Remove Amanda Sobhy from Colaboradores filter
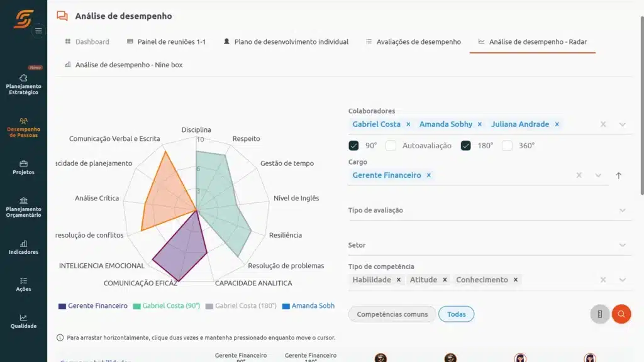Image resolution: width=644 pixels, height=362 pixels. click(480, 124)
